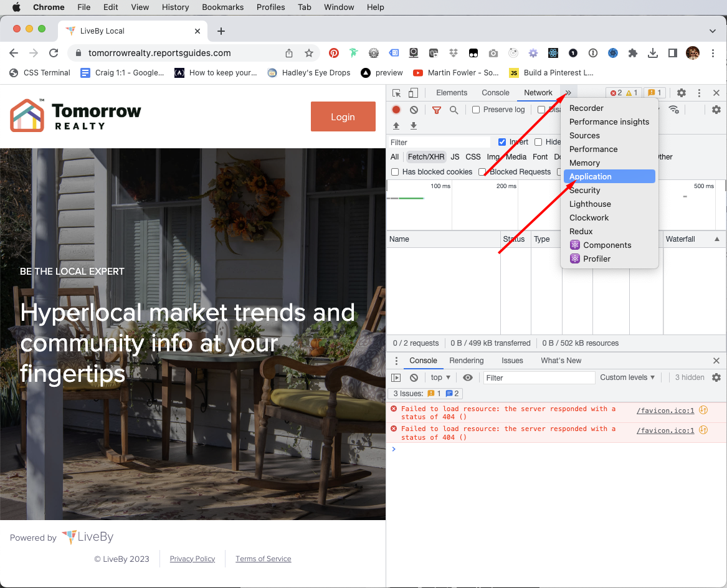
Task: Enable the Preserve log checkbox
Action: point(476,110)
